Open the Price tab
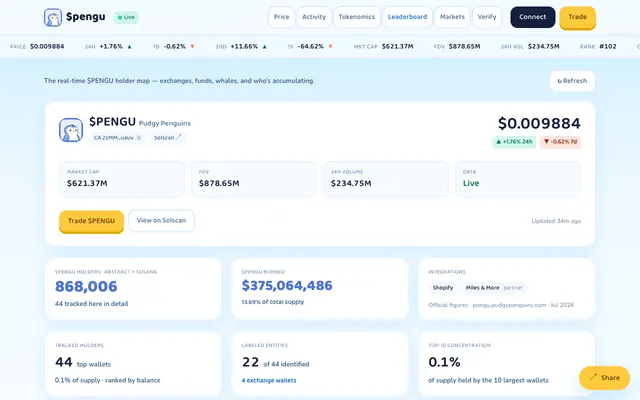Viewport: 640px width, 400px height. 281,17
